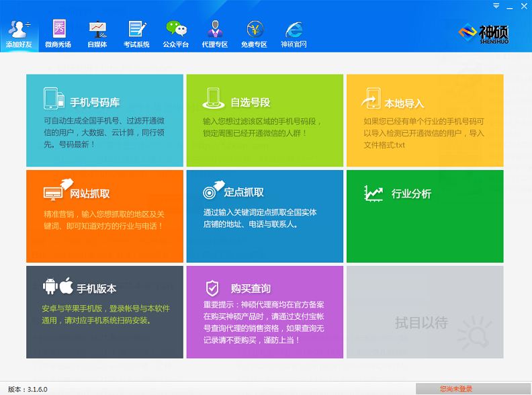The height and width of the screenshot is (395, 532).
Task: Select the 手机版本 mobile version tile
Action: (104, 312)
